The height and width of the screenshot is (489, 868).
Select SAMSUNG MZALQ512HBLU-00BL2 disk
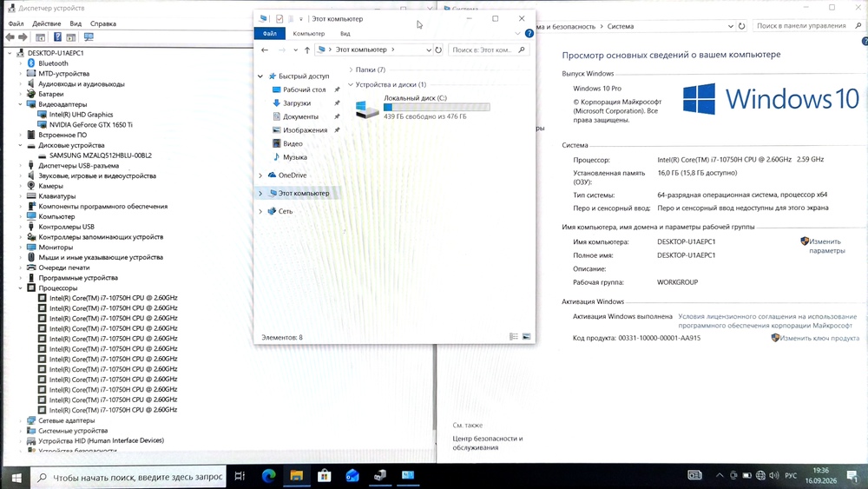click(100, 155)
